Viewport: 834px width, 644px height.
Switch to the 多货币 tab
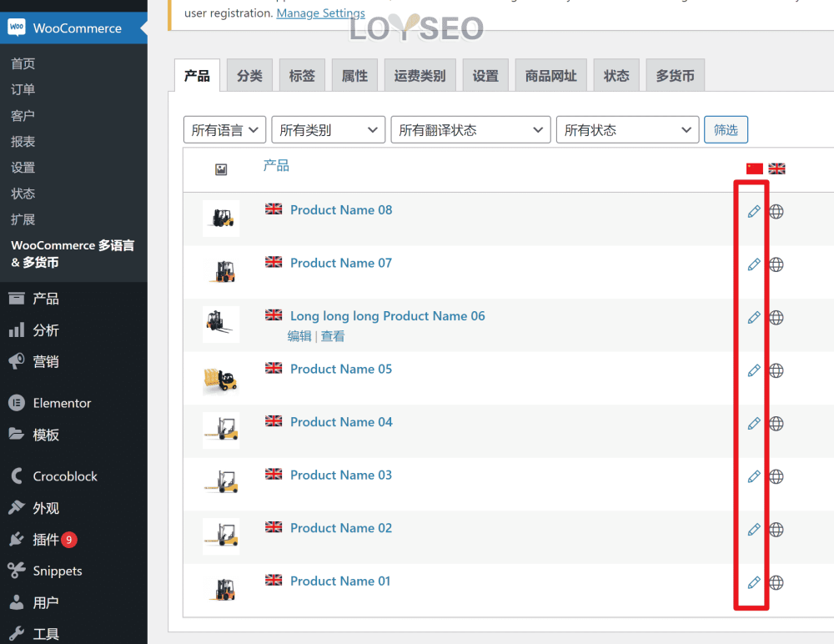click(676, 76)
